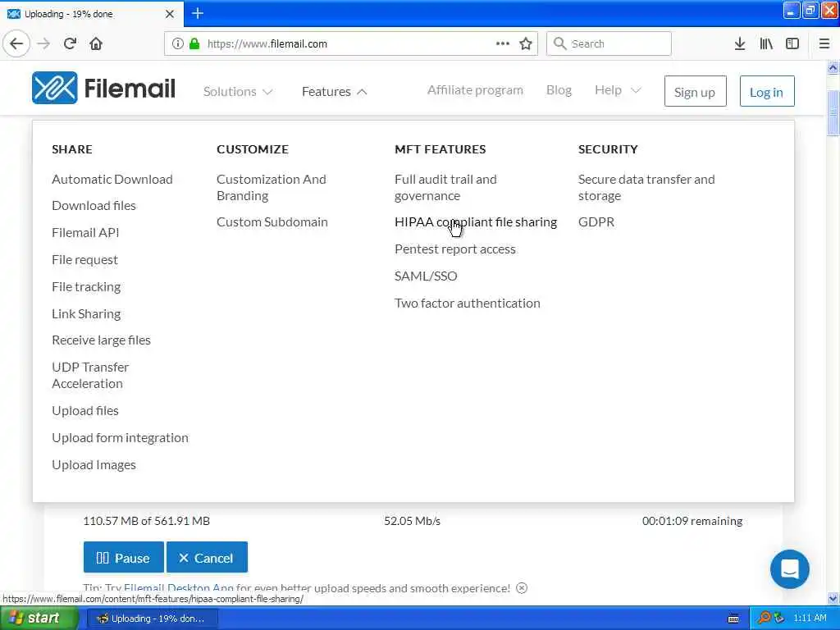Open Full audit trail and governance link
Viewport: 840px width, 630px height.
pos(445,188)
